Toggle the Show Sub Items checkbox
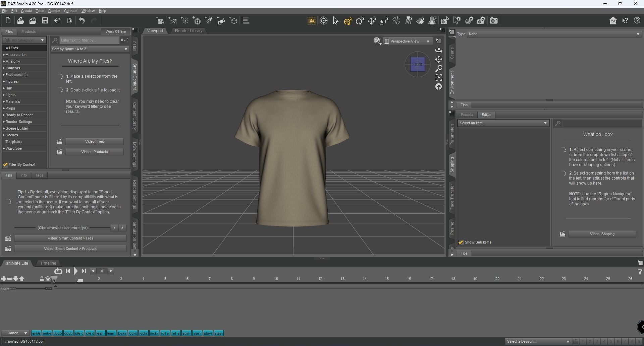Viewport: 644px width, 346px height. click(461, 242)
